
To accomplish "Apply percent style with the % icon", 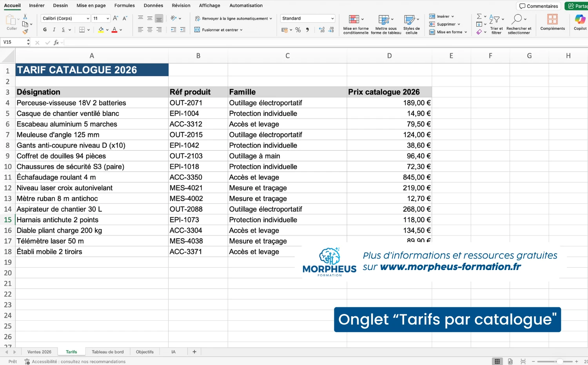I will point(298,30).
